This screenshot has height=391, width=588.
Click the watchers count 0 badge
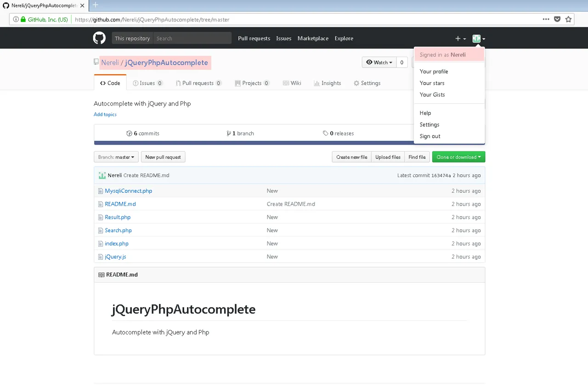pos(402,62)
